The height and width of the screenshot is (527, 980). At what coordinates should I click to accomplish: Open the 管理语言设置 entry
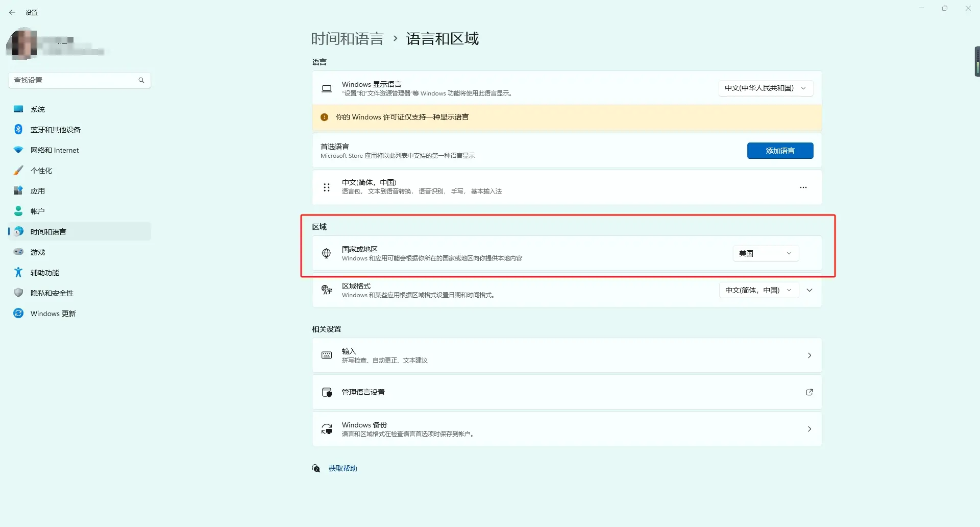point(567,392)
